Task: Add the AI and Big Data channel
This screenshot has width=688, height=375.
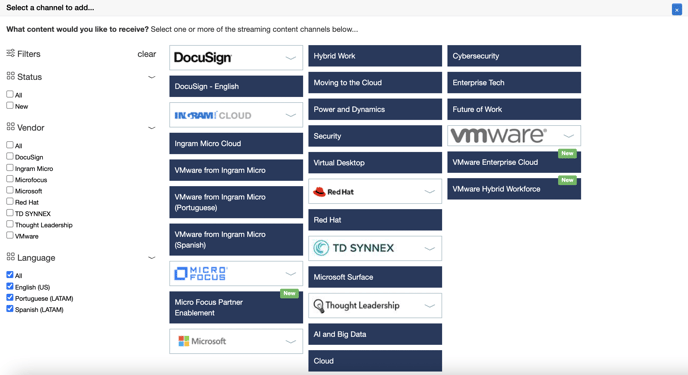Action: (375, 334)
